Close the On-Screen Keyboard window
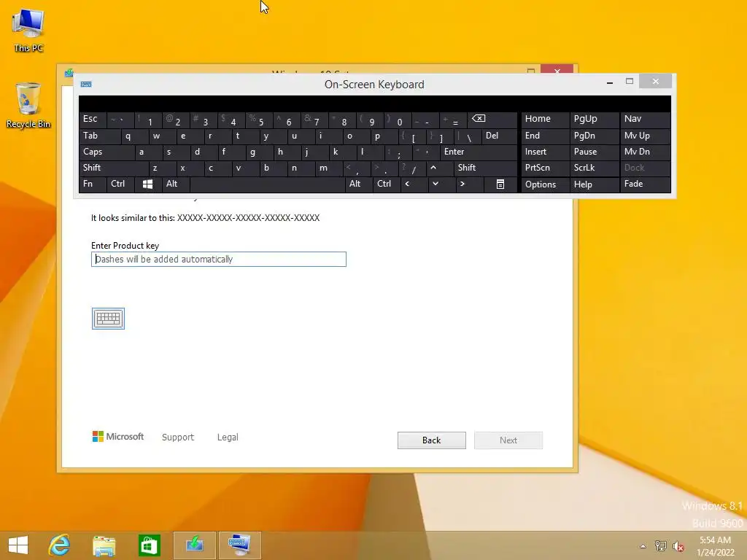This screenshot has width=747, height=560. pyautogui.click(x=656, y=82)
